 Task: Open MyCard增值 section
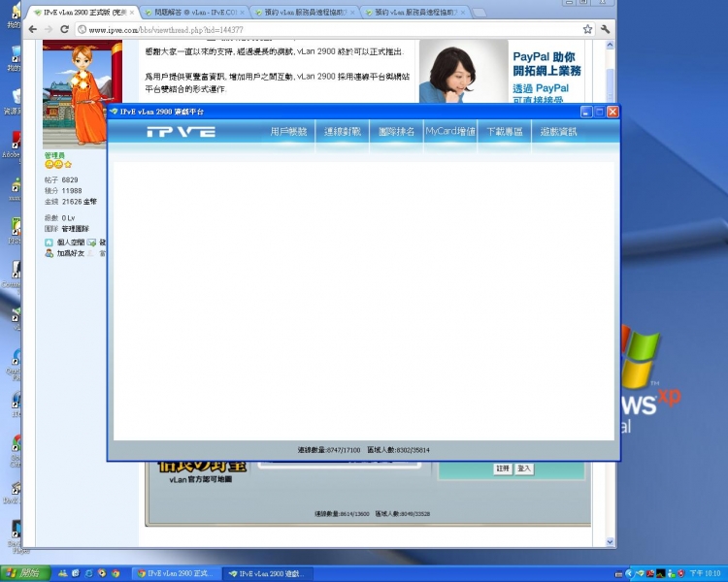450,131
